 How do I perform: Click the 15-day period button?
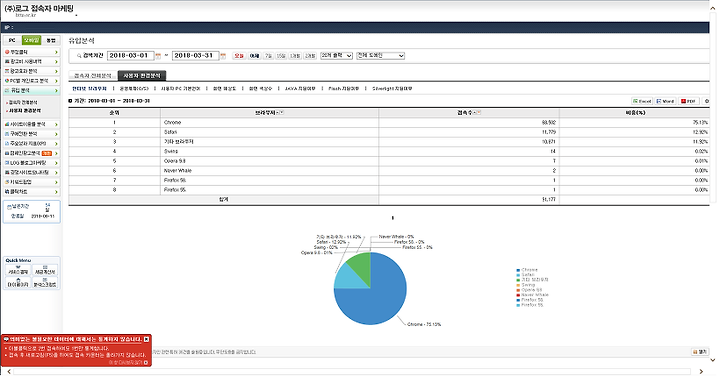click(281, 56)
